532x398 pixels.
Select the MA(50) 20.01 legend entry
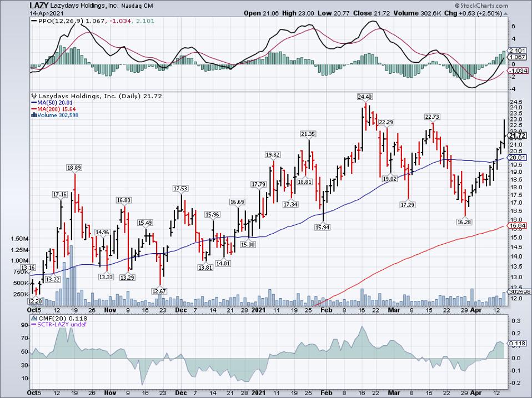55,103
